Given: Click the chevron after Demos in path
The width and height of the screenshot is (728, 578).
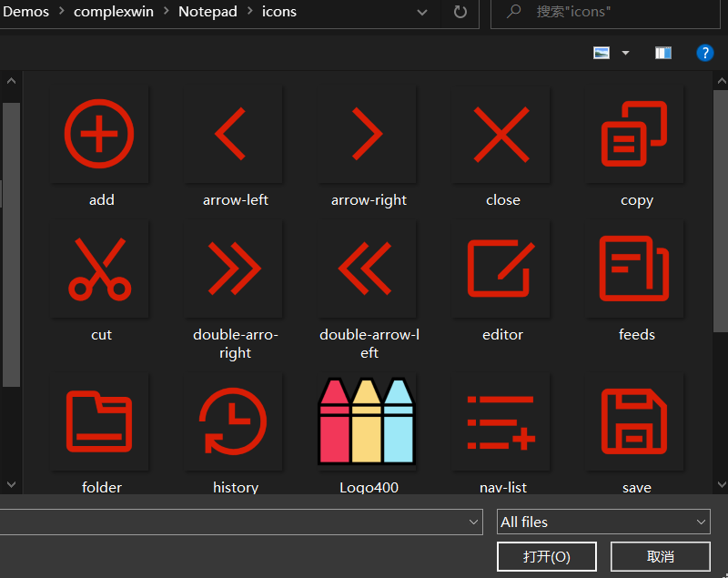Looking at the screenshot, I should click(61, 11).
